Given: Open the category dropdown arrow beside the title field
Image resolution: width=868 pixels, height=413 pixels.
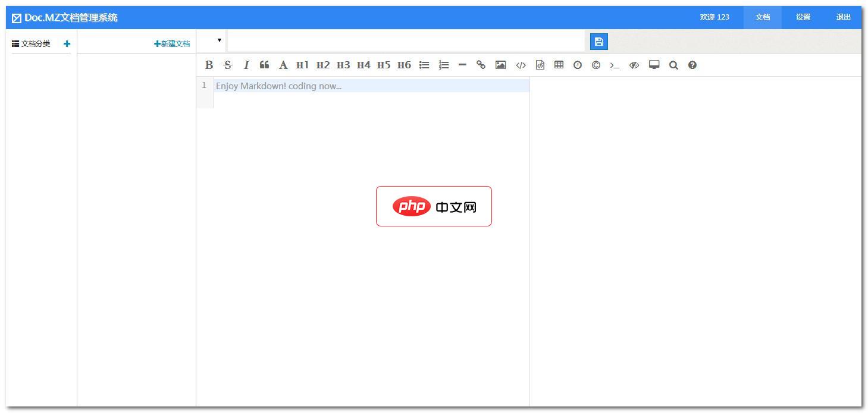Looking at the screenshot, I should (220, 40).
